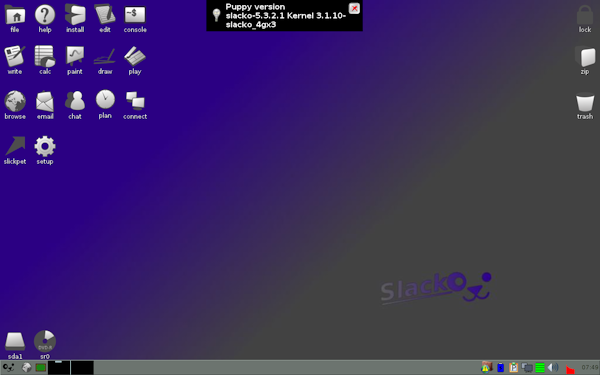Click the firewall warning tray icon
Image resolution: width=600 pixels, height=375 pixels.
(x=486, y=368)
